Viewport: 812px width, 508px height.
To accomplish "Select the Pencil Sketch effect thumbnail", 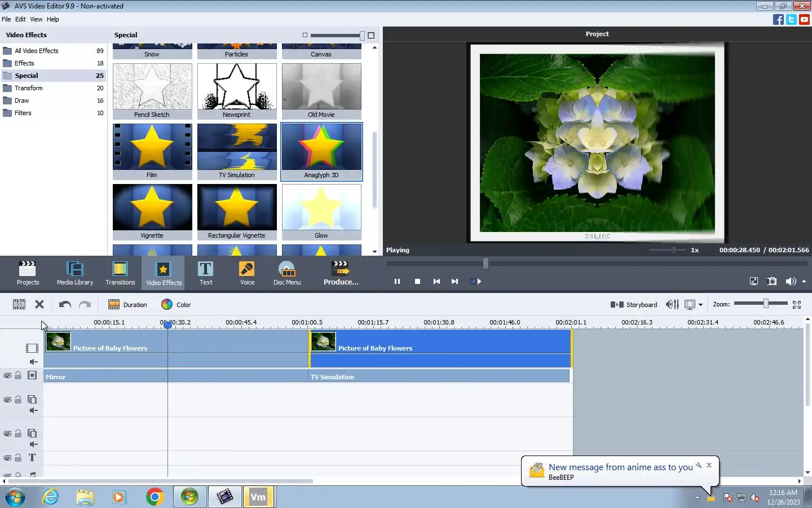I will click(x=152, y=91).
